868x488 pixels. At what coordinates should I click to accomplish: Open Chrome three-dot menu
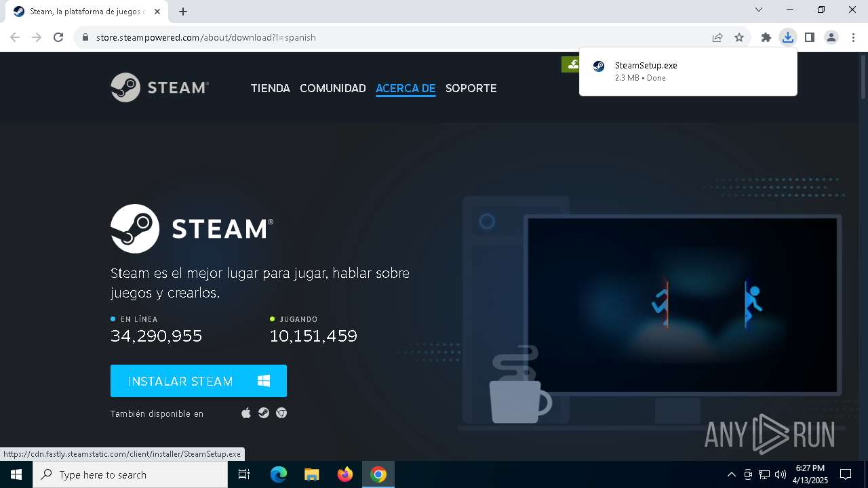tap(853, 37)
